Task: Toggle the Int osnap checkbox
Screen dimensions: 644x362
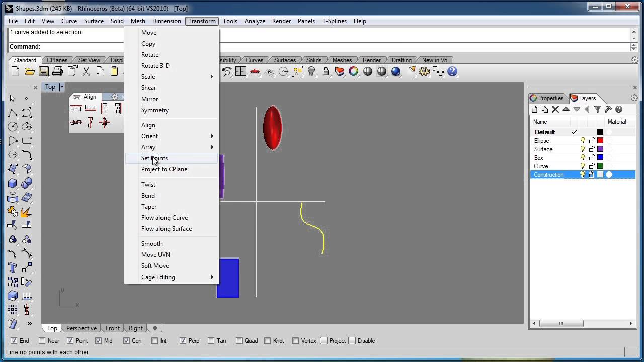Action: coord(155,341)
